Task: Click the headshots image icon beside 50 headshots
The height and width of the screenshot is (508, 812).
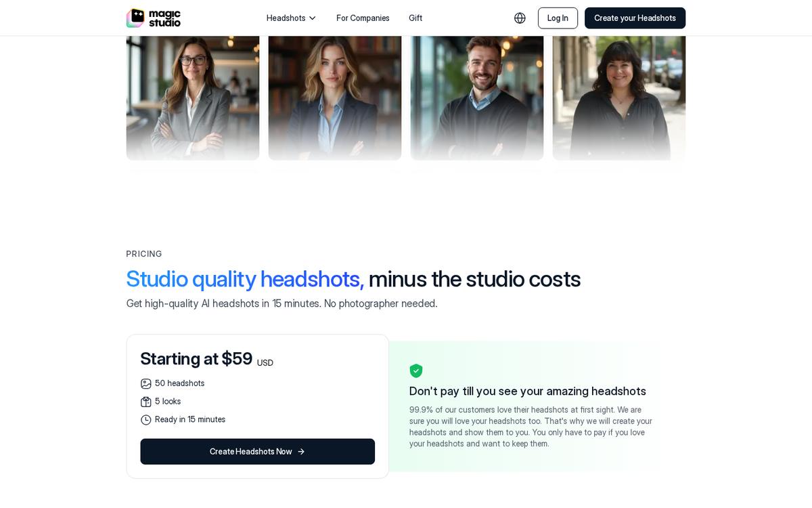Action: [146, 383]
